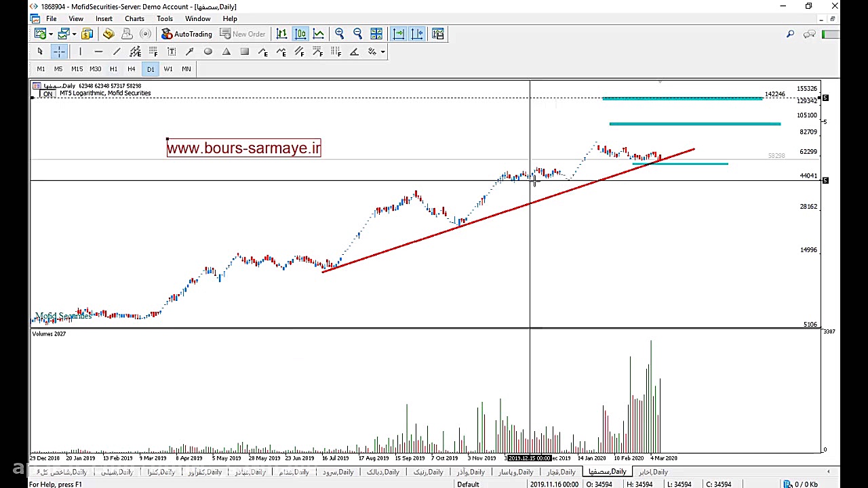868x488 pixels.
Task: Open the chart profiles icon
Action: [64, 34]
